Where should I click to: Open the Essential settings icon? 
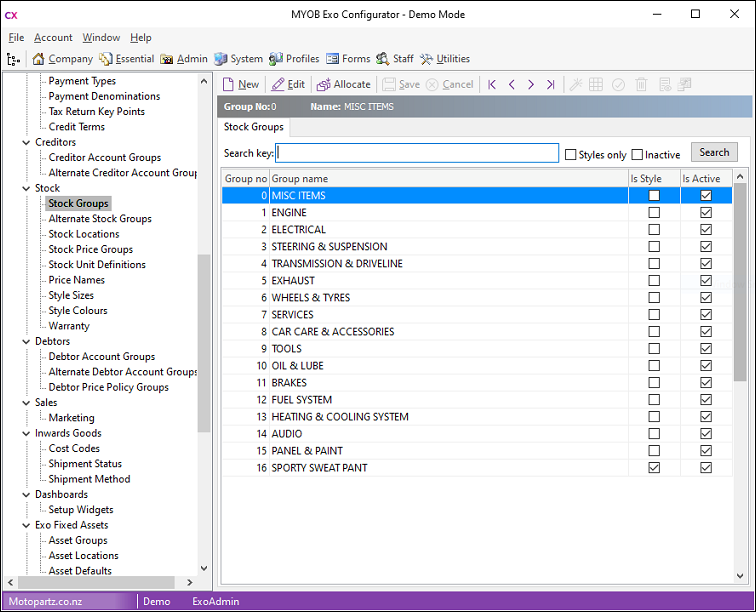pos(106,59)
